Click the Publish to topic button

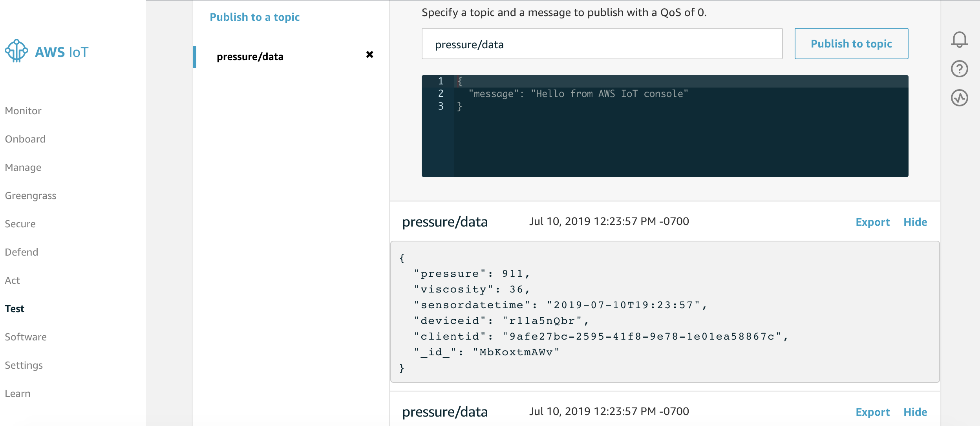(851, 44)
